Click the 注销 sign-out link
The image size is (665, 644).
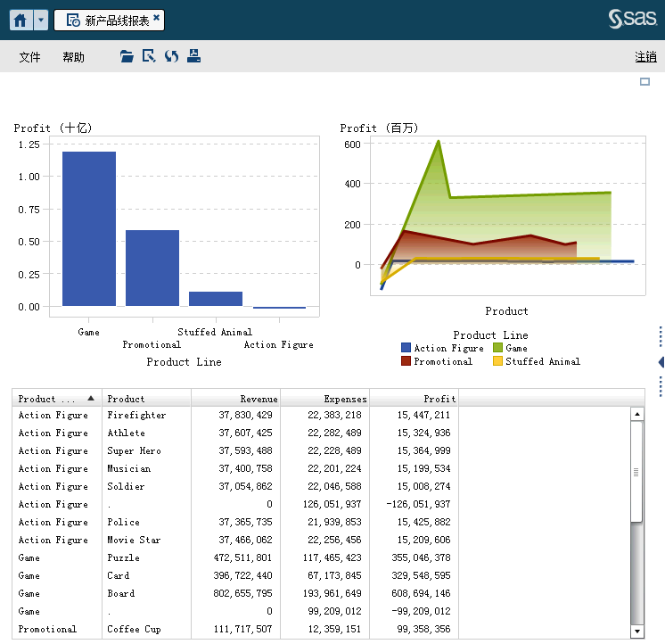coord(645,57)
